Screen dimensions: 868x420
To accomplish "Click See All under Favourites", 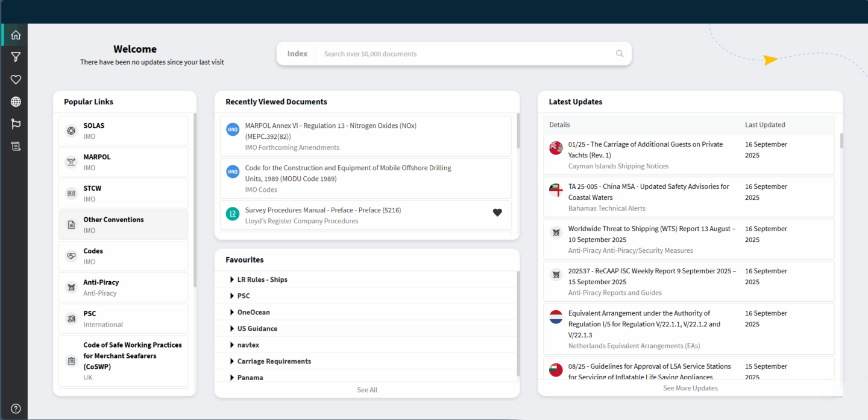I will pos(366,390).
